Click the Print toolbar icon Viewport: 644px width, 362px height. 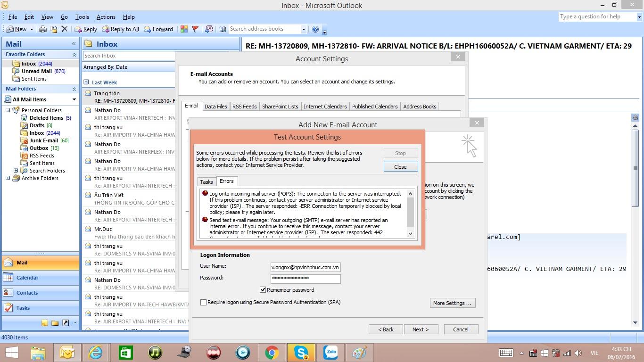pos(43,29)
